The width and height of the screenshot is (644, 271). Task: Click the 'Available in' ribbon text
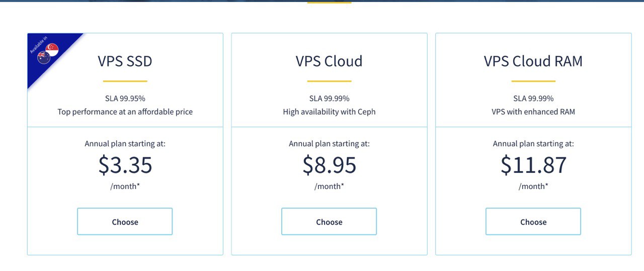(x=39, y=45)
